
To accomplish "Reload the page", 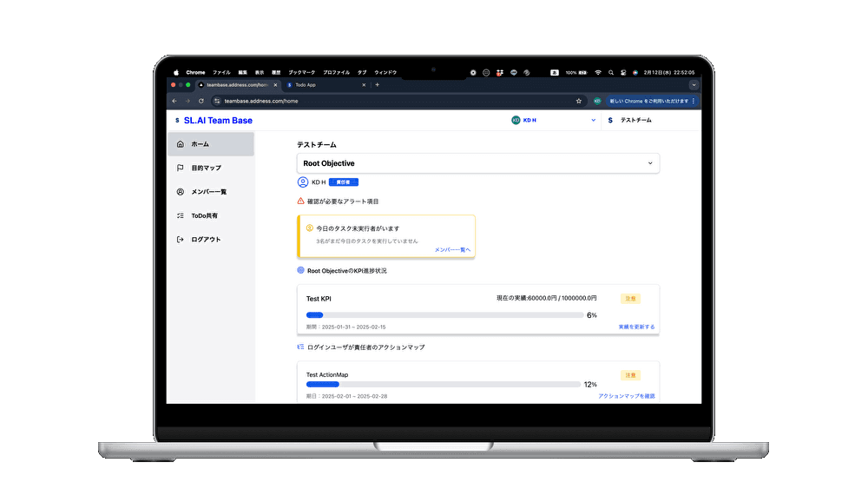I will click(201, 101).
